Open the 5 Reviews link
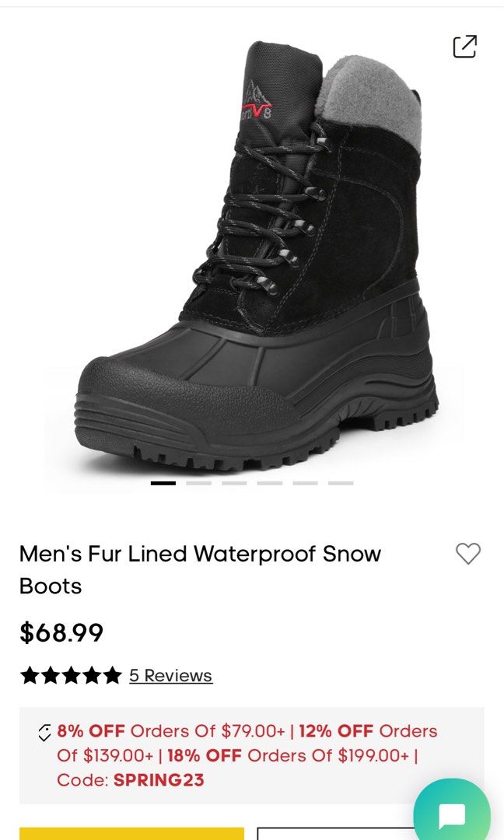504x840 pixels. pyautogui.click(x=171, y=676)
